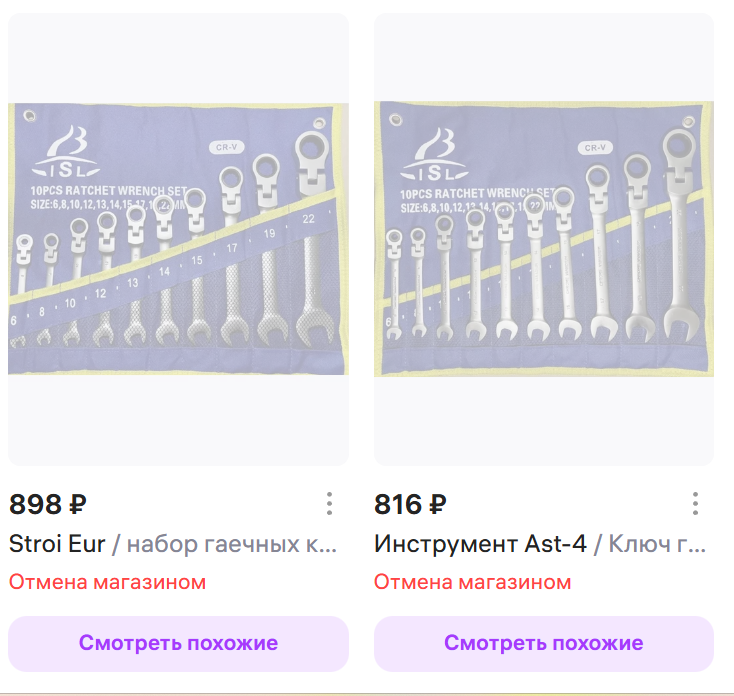
Task: Open three-dot menu for 816 ₽ item
Action: [x=695, y=504]
